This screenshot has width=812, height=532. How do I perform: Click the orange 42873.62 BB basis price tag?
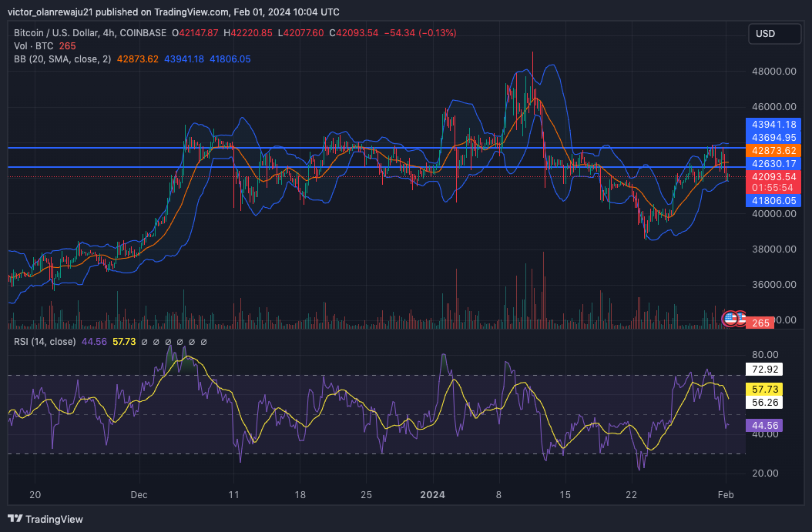click(773, 151)
